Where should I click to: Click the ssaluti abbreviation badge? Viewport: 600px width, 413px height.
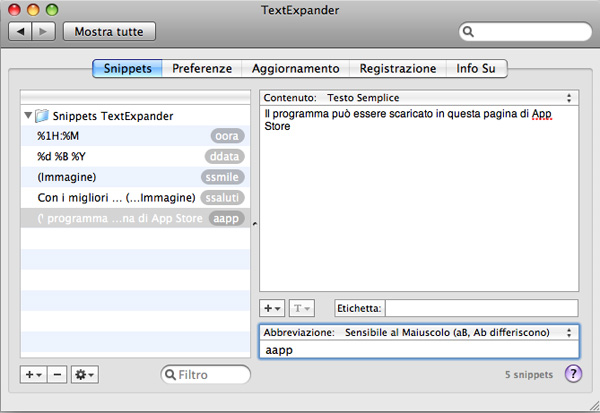(x=222, y=198)
